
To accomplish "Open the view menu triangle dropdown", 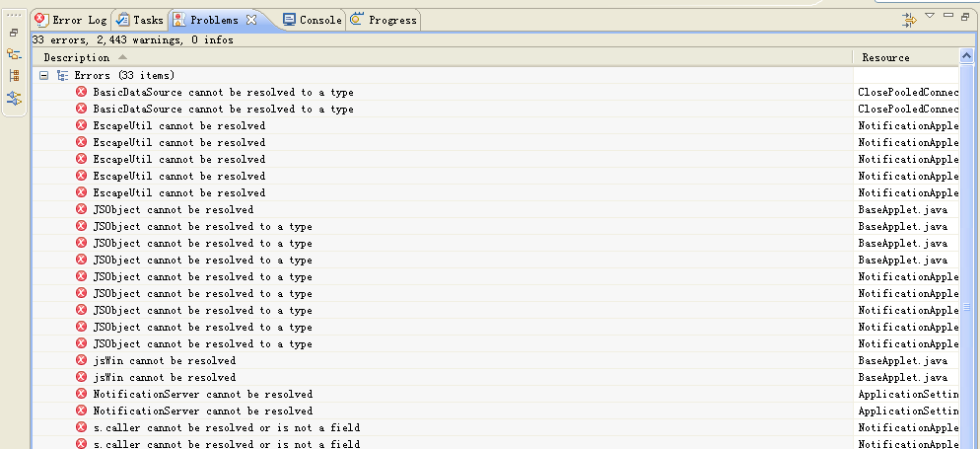I will click(930, 17).
